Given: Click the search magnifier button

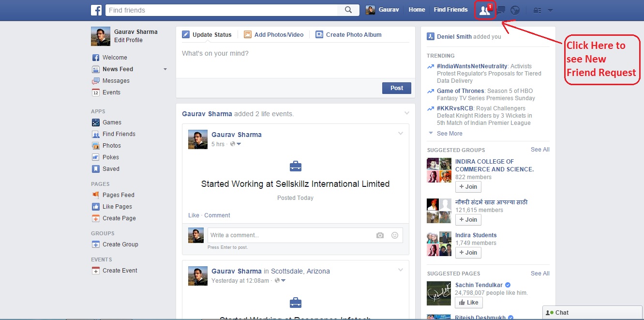Looking at the screenshot, I should pos(348,10).
